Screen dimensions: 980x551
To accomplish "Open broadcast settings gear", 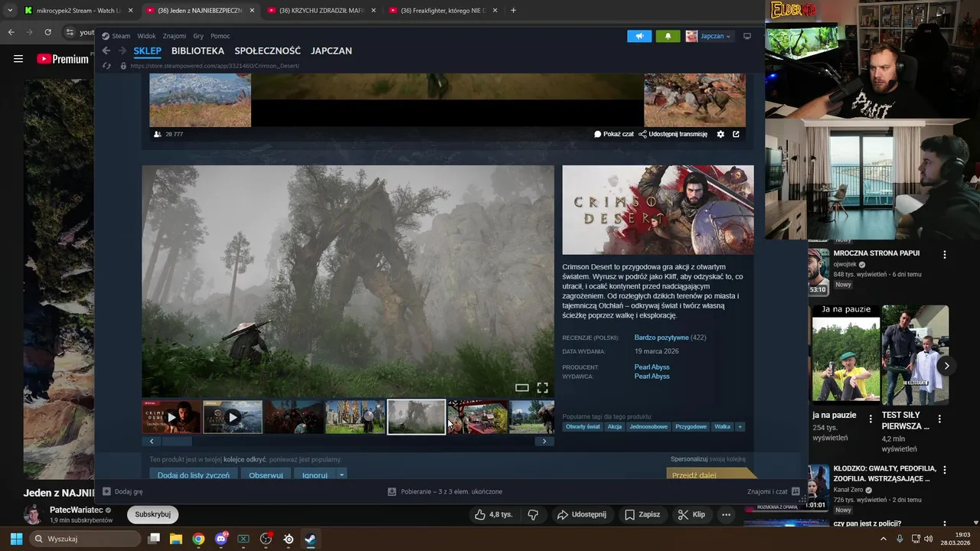I will point(720,134).
